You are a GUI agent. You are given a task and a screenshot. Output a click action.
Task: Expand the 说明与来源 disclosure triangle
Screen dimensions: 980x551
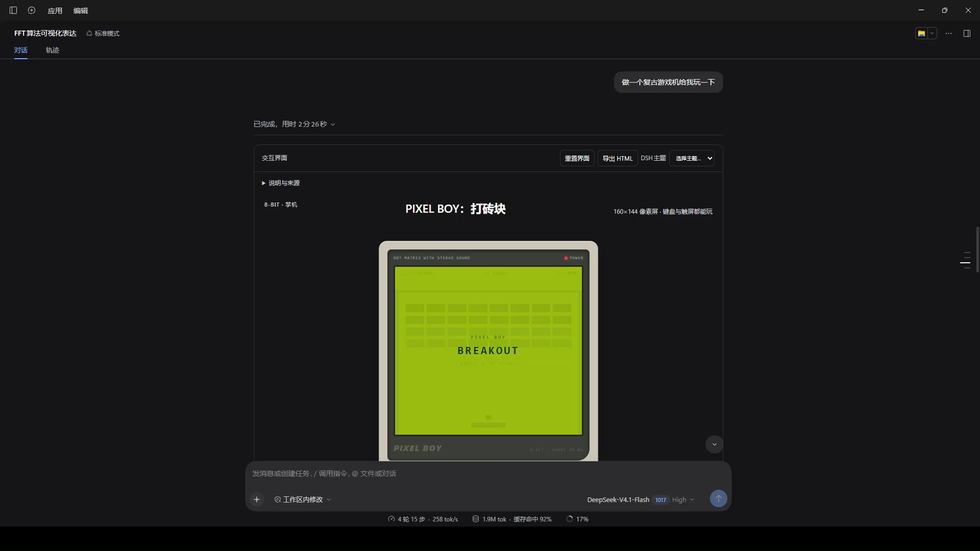coord(281,183)
